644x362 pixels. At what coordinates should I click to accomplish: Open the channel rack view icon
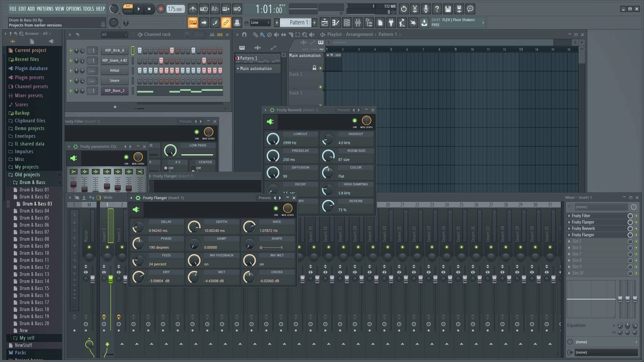(x=347, y=23)
